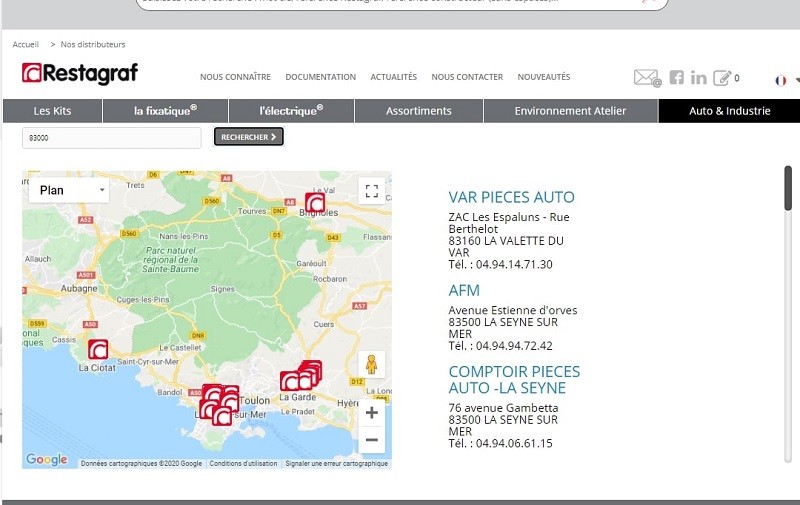Go to Actualités page
This screenshot has width=800, height=505.
[x=393, y=77]
